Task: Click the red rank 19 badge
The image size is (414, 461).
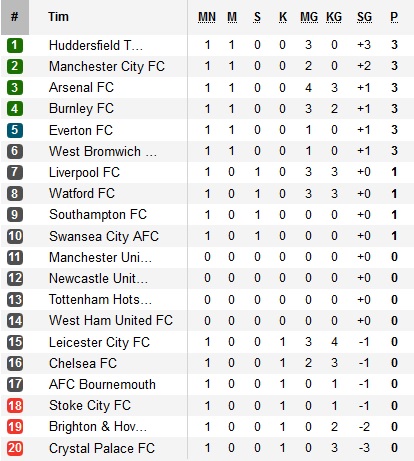Action: pos(15,427)
